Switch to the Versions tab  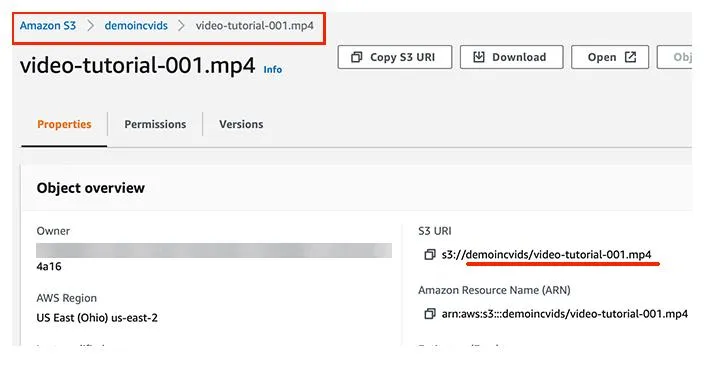[241, 125]
